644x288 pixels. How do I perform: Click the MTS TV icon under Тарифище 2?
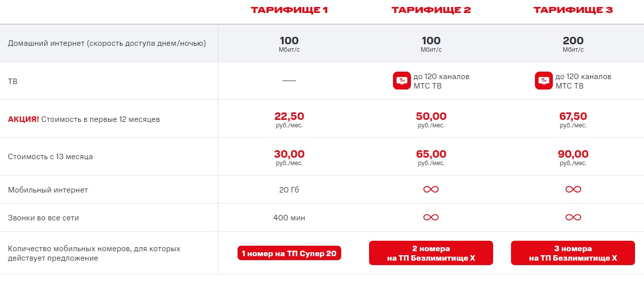(x=401, y=81)
